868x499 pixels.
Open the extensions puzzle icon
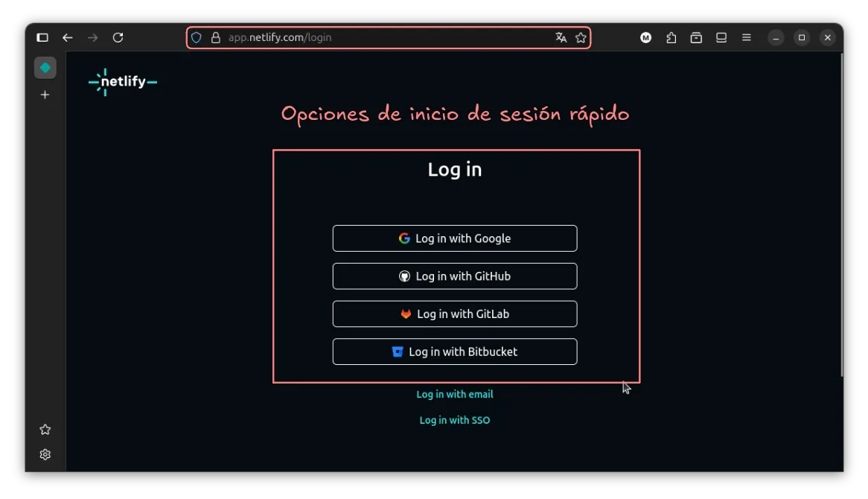pos(671,37)
